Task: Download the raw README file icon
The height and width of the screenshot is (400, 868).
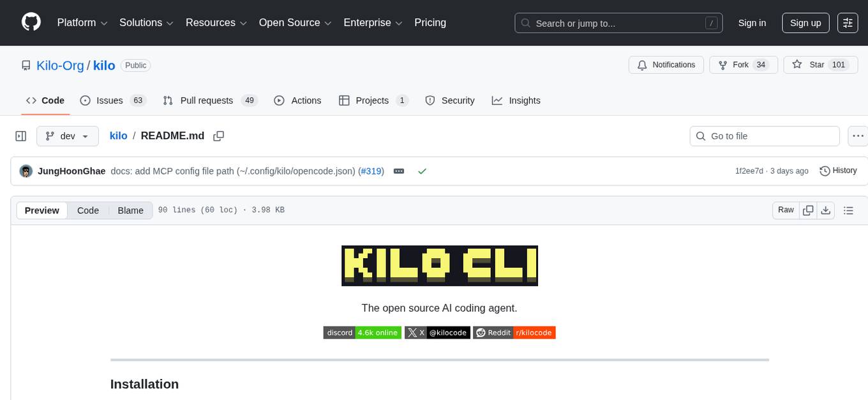Action: 826,210
